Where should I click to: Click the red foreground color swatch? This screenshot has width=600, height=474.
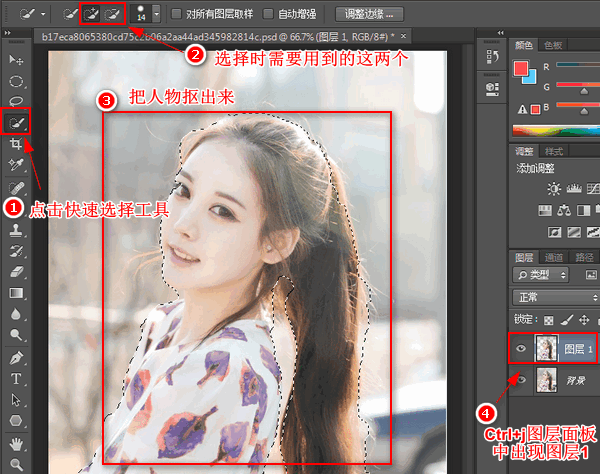(521, 69)
